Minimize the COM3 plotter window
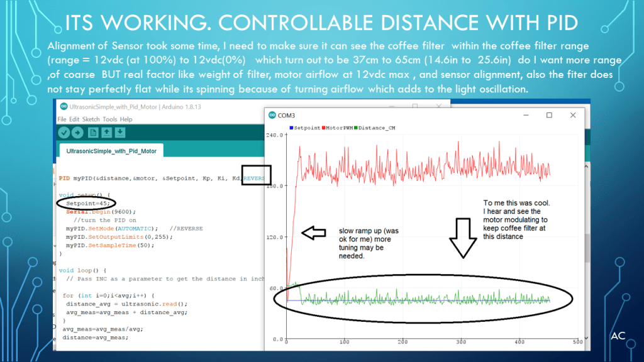 pos(526,116)
